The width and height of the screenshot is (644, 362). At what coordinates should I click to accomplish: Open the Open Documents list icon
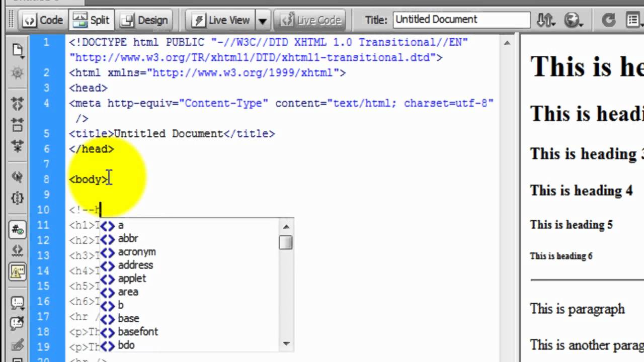pos(18,50)
